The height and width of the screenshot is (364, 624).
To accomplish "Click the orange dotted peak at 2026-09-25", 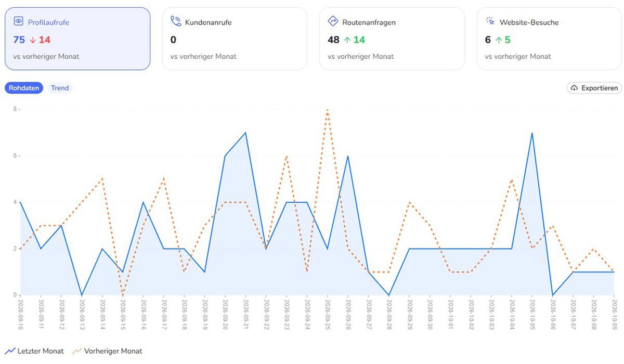I will click(327, 110).
